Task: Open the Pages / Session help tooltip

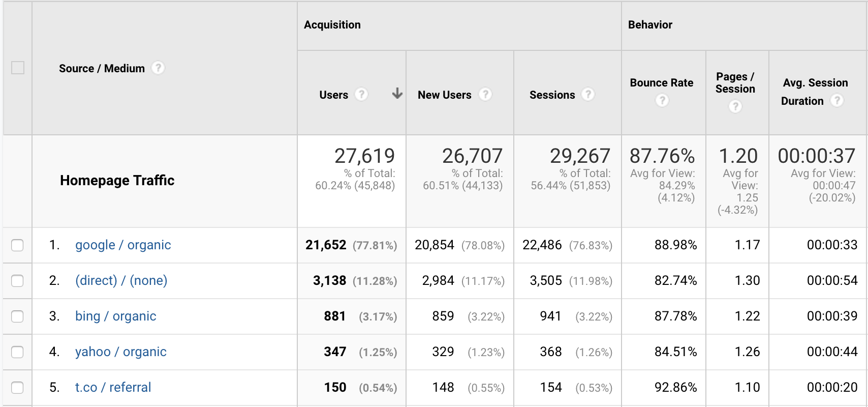Action: click(736, 107)
